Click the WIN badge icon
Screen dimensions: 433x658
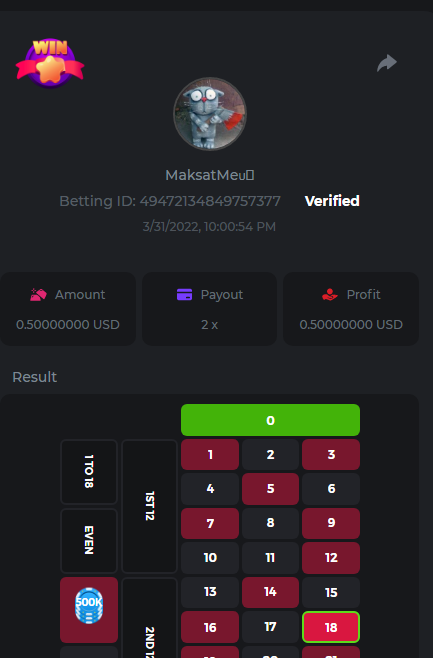(x=50, y=63)
